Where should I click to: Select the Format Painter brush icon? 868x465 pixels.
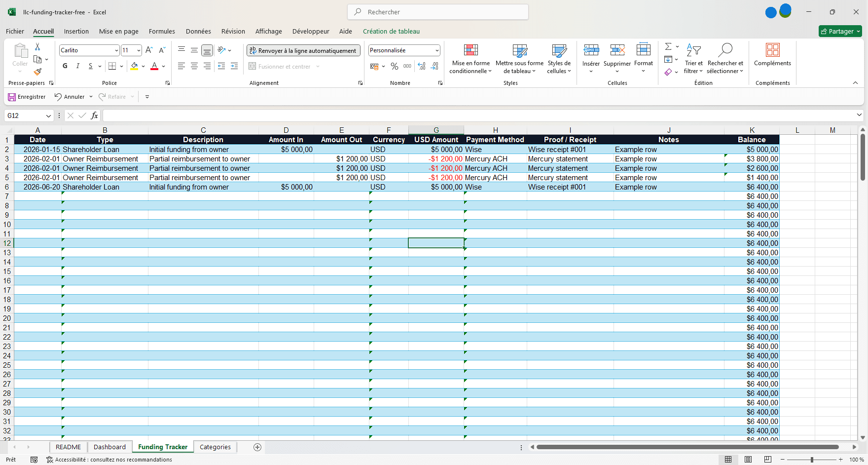pos(37,72)
